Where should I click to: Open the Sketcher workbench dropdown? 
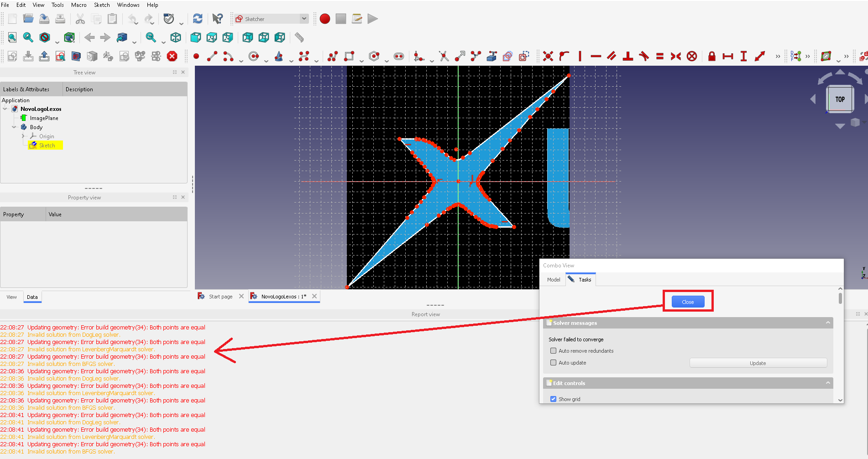pos(304,19)
